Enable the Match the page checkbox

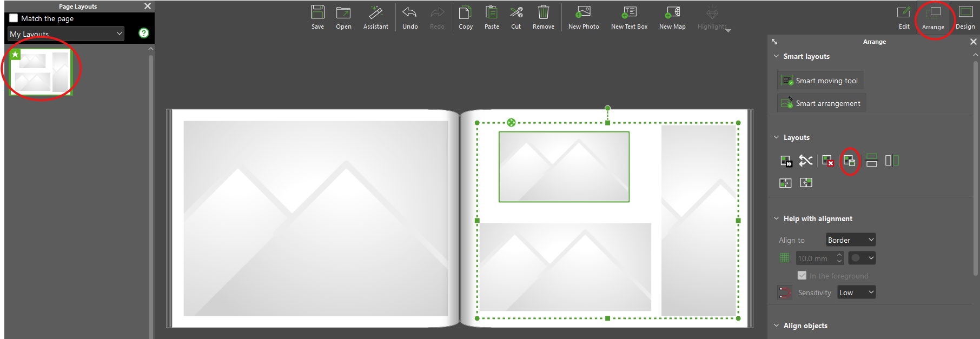pos(14,18)
